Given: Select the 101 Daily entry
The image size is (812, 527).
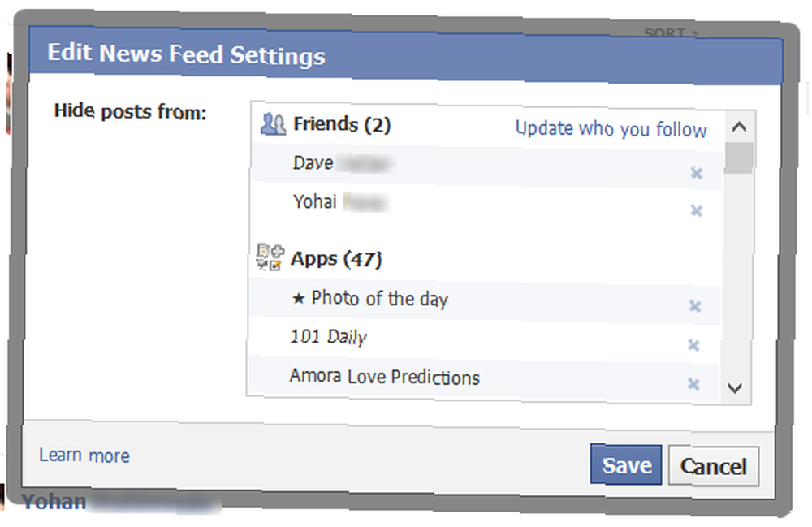Looking at the screenshot, I should click(484, 339).
